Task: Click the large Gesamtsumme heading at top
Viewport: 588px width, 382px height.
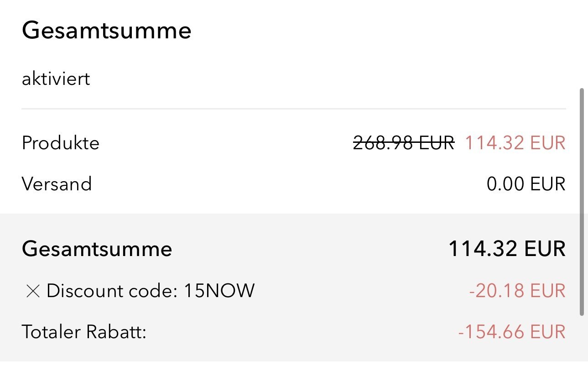Action: (106, 31)
